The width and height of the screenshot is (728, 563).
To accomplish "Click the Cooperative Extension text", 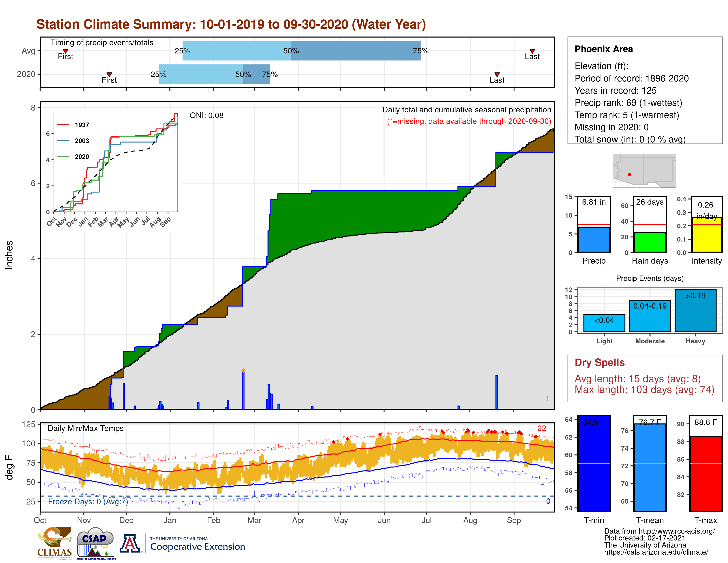I will click(x=197, y=547).
